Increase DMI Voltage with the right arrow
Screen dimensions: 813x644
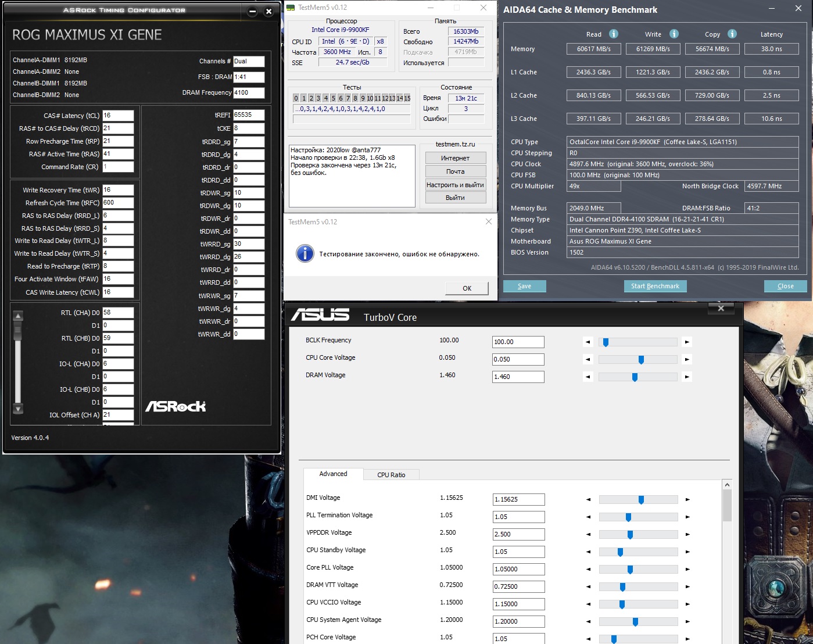point(687,500)
